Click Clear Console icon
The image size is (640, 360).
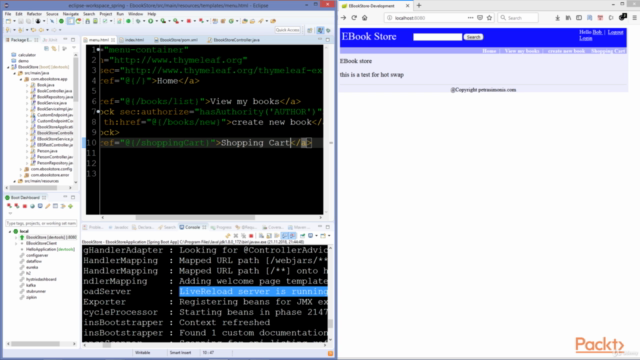point(261,236)
